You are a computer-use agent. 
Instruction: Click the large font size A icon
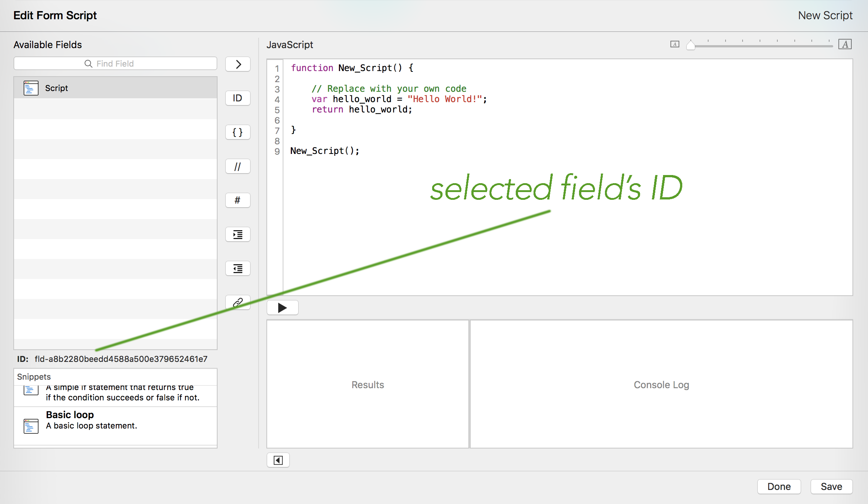(845, 44)
